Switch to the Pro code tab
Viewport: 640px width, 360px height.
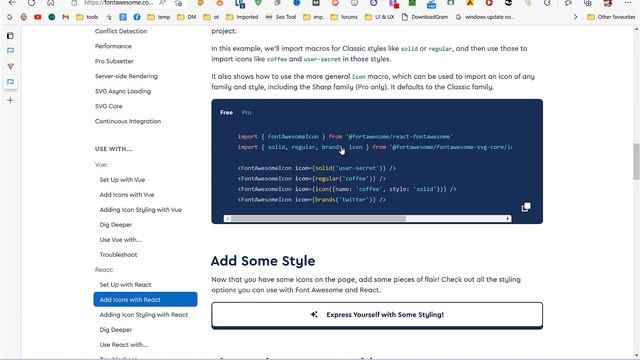[246, 112]
